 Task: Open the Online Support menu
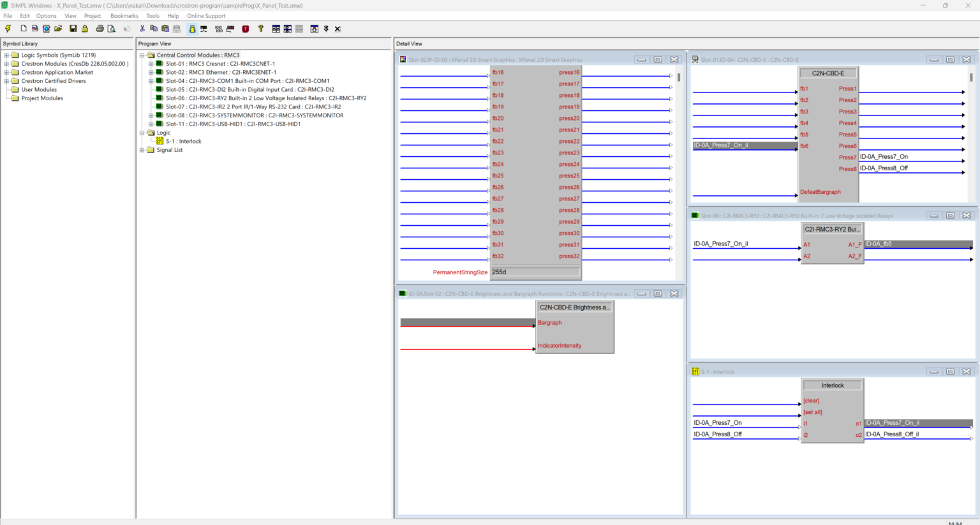(x=206, y=16)
